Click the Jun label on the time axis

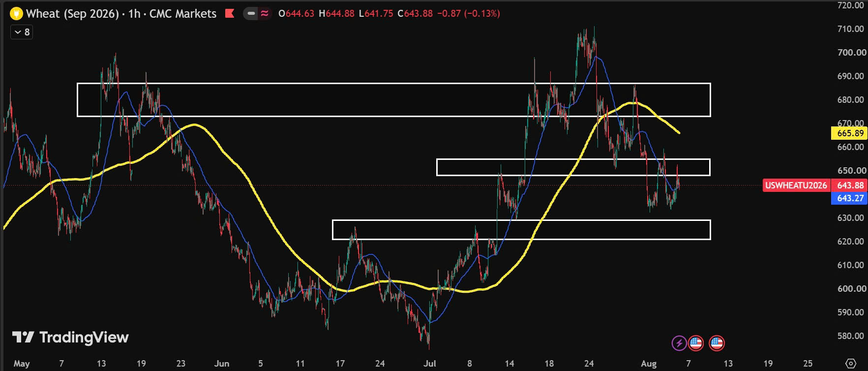click(x=222, y=364)
